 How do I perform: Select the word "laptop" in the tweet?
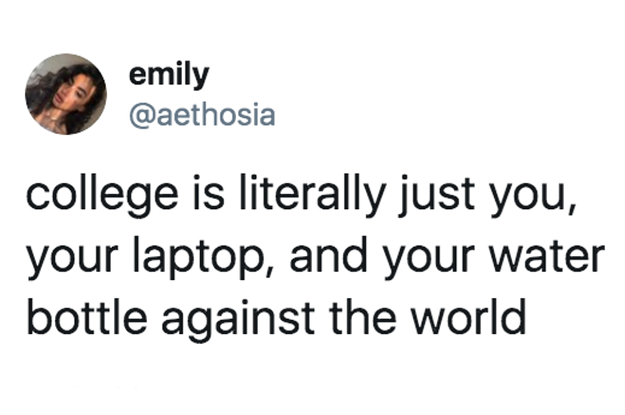tap(188, 261)
